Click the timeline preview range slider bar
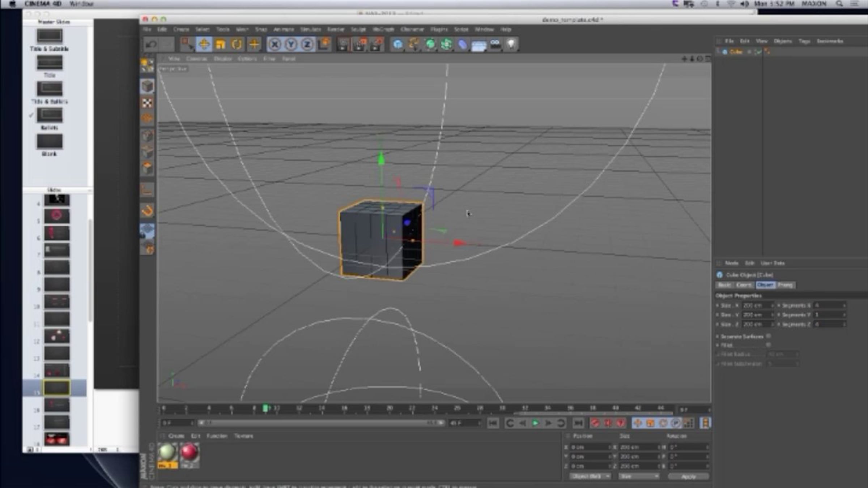This screenshot has width=868, height=488. [x=321, y=423]
